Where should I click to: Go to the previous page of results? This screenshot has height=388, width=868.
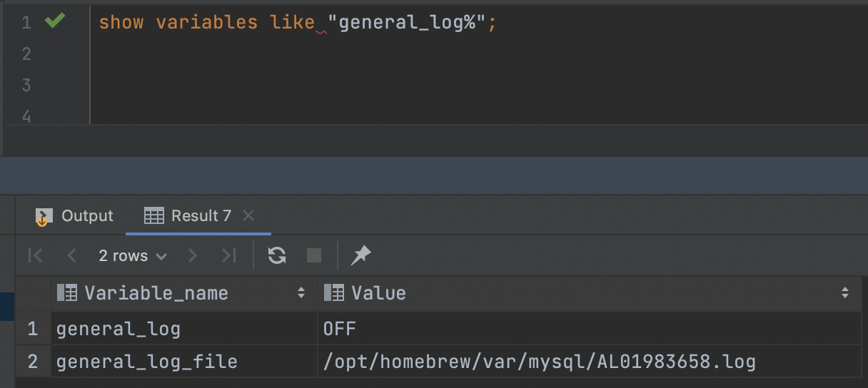click(71, 255)
